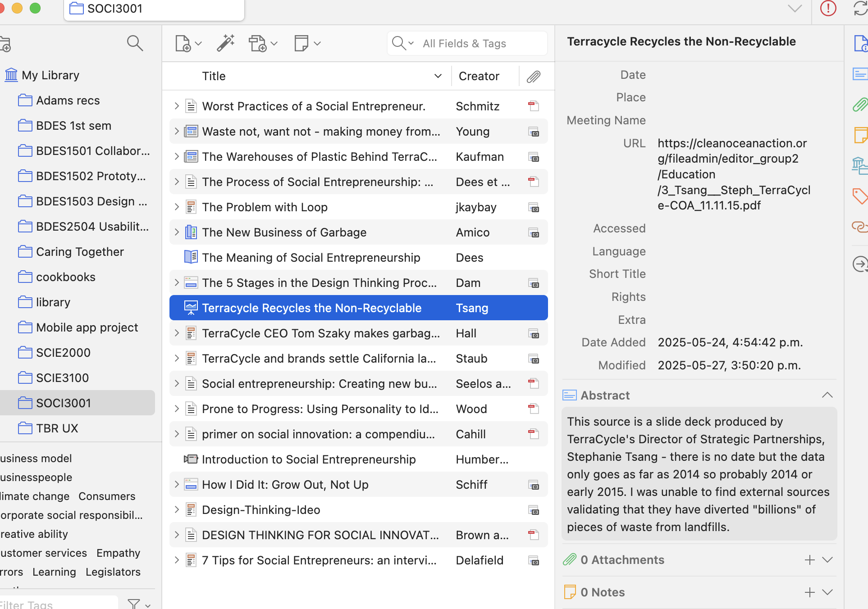This screenshot has height=609, width=868.
Task: Select the SCIE3100 collection
Action: tap(62, 378)
